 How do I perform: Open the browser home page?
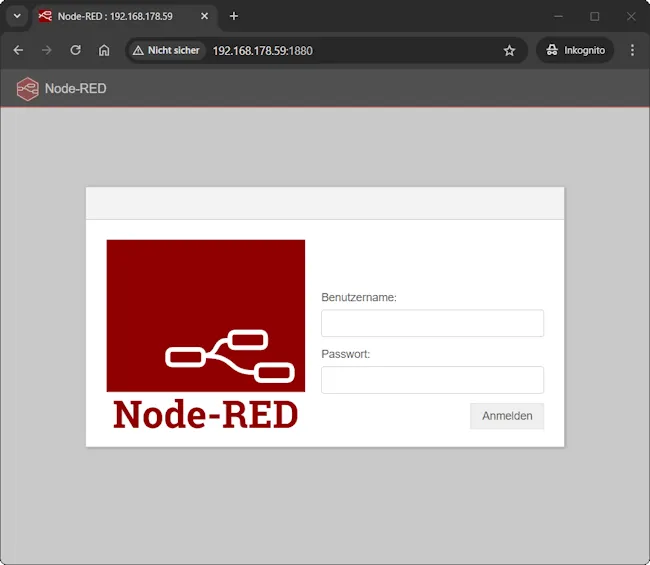click(x=104, y=50)
